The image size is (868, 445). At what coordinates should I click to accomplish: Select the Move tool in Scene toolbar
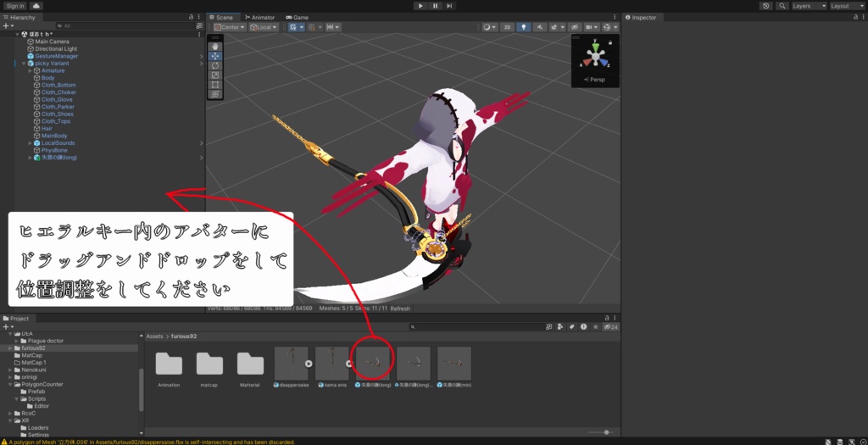point(215,56)
